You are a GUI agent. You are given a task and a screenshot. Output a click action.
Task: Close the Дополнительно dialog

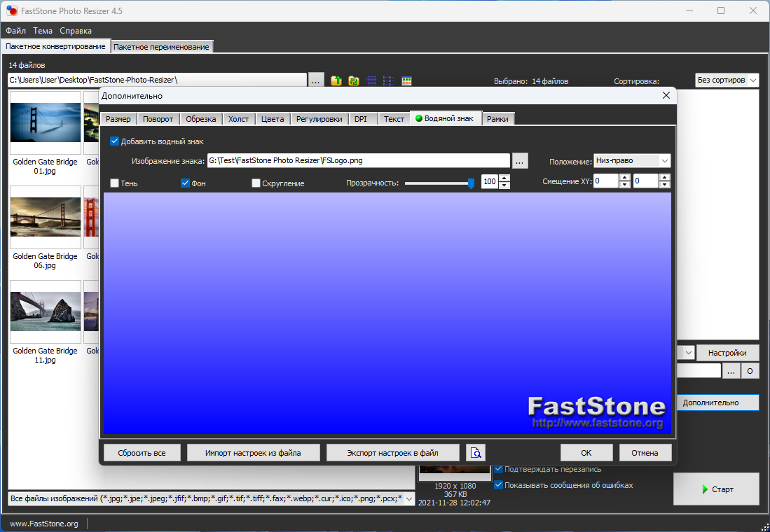pos(666,95)
